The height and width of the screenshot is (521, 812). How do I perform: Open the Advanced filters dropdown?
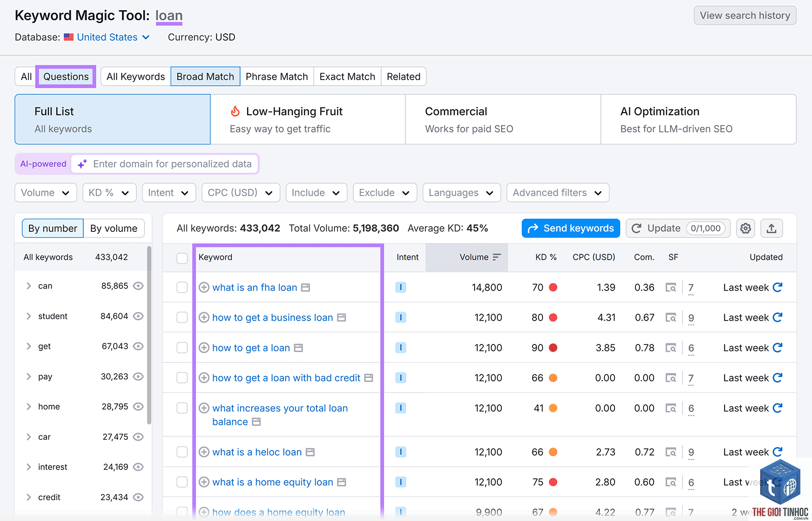[x=558, y=193]
